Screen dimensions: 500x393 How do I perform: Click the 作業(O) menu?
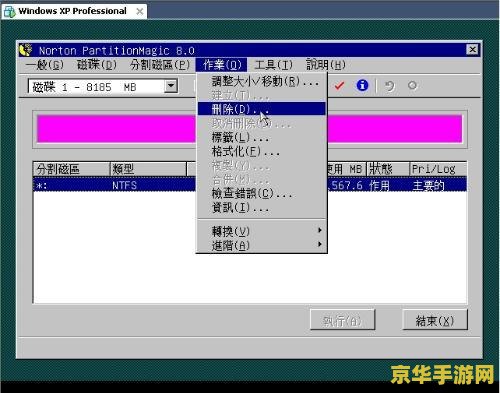[x=221, y=65]
